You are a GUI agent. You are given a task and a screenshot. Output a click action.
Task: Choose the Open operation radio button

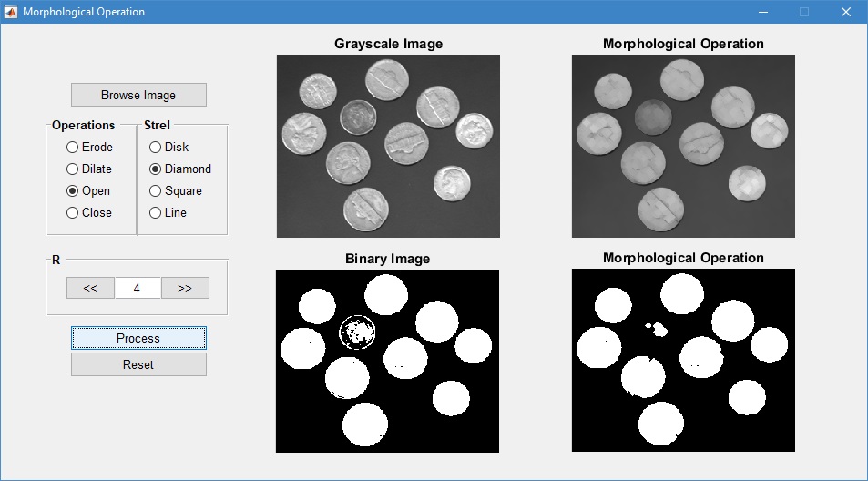pos(73,190)
